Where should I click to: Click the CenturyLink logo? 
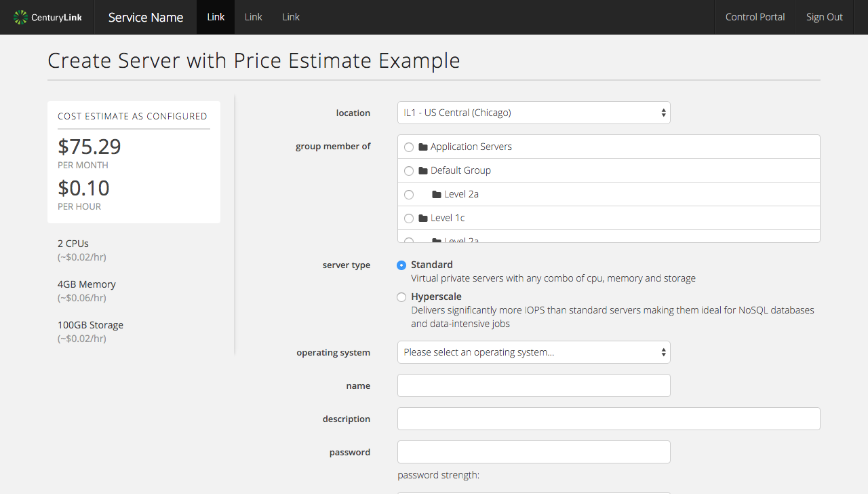(x=47, y=17)
